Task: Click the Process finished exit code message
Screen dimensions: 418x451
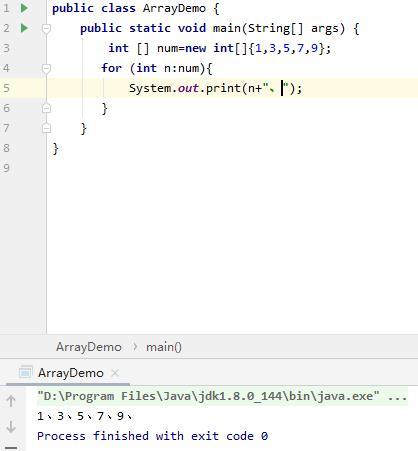Action: pos(152,436)
